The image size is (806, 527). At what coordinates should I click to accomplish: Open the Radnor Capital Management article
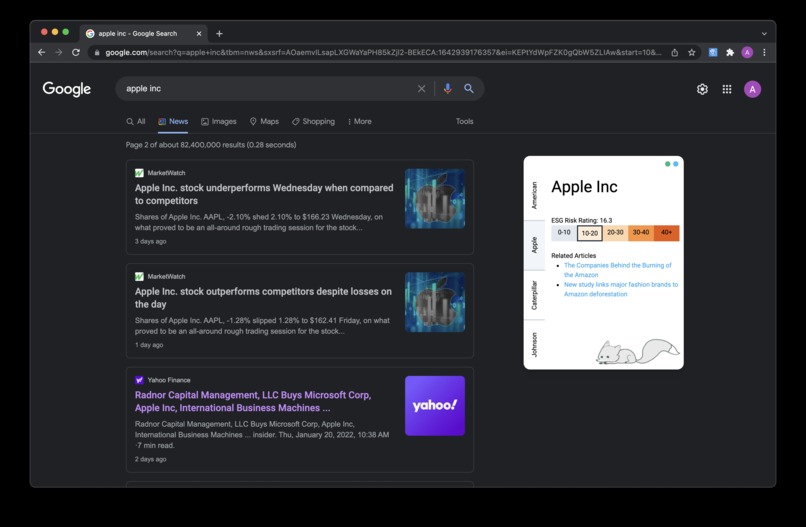[253, 402]
